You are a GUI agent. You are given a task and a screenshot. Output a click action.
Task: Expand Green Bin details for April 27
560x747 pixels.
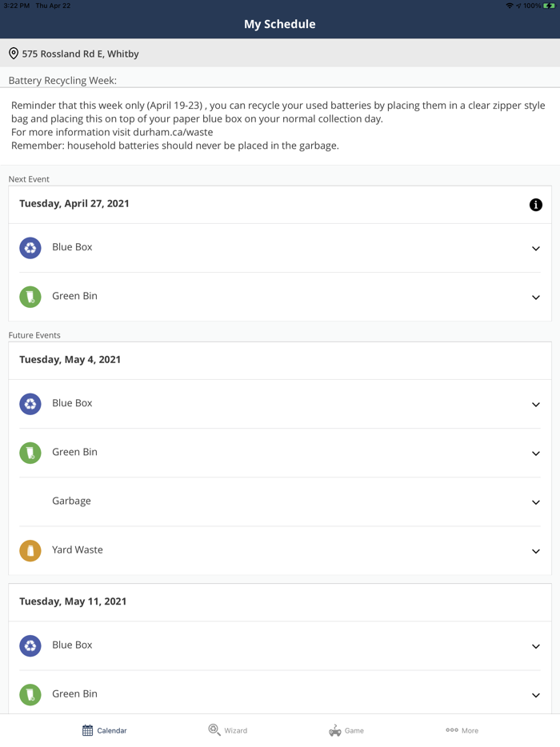536,298
